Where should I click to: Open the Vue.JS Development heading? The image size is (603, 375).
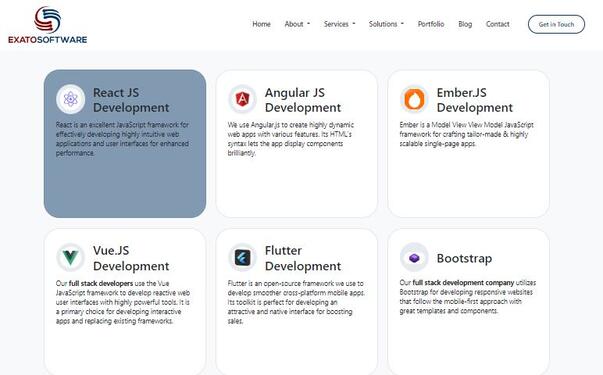(131, 258)
